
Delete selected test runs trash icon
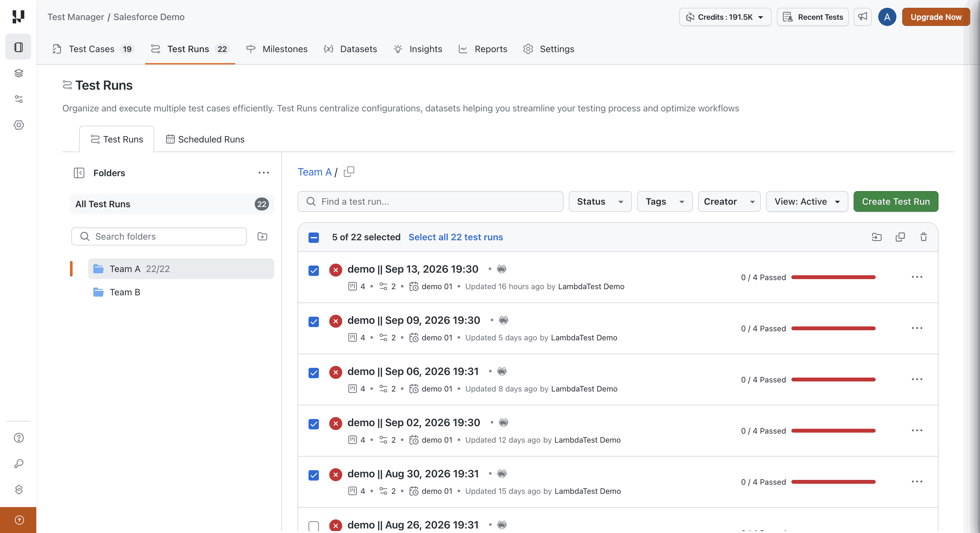click(x=924, y=237)
